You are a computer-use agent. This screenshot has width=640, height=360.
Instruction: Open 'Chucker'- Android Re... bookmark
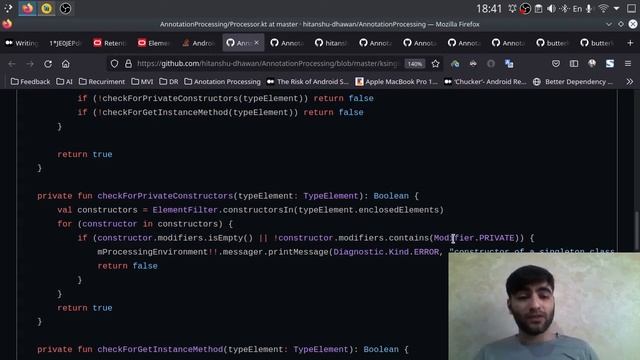[485, 82]
